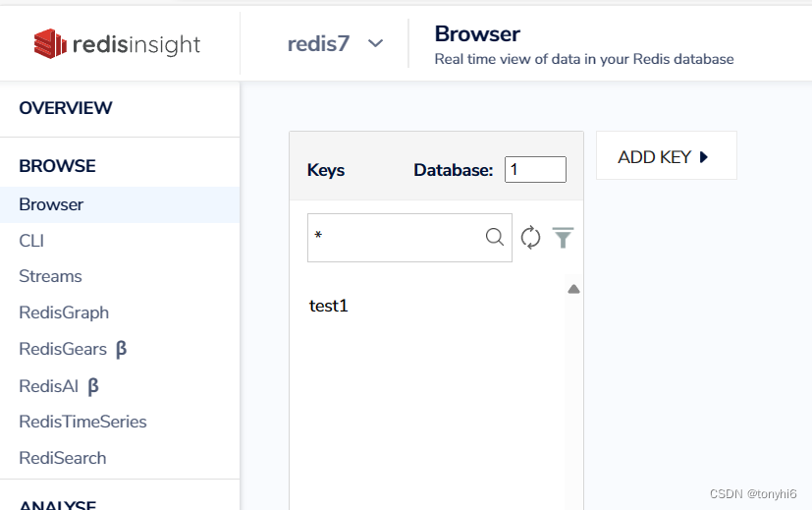Open the CLI section
The image size is (812, 510).
31,241
